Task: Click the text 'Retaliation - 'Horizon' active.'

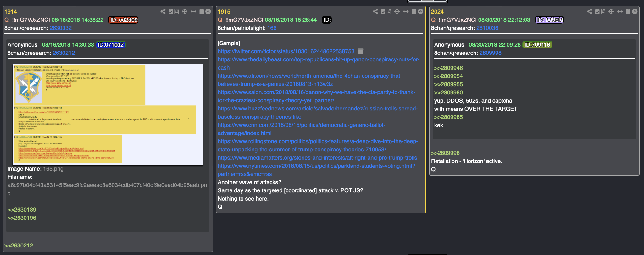Action: [x=467, y=161]
